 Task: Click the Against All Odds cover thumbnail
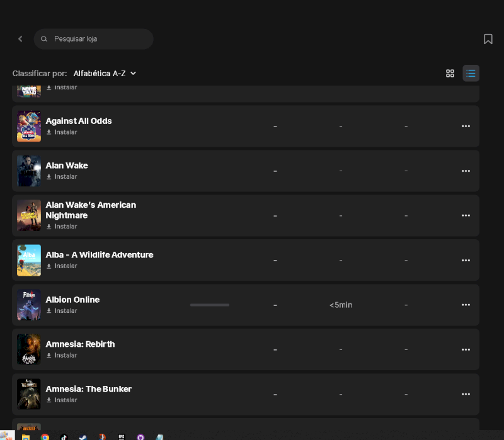[x=29, y=127]
